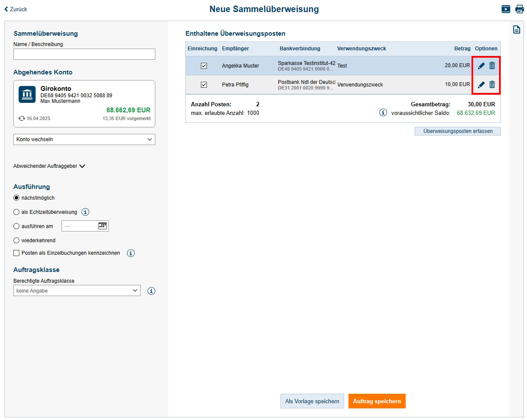
Task: Click the Auftrag speichern button
Action: click(x=377, y=401)
